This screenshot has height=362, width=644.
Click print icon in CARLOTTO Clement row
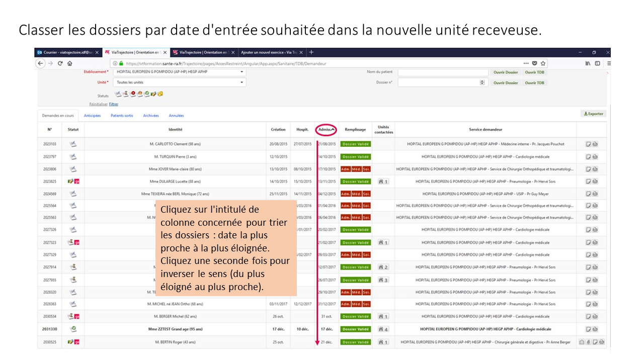pyautogui.click(x=595, y=144)
